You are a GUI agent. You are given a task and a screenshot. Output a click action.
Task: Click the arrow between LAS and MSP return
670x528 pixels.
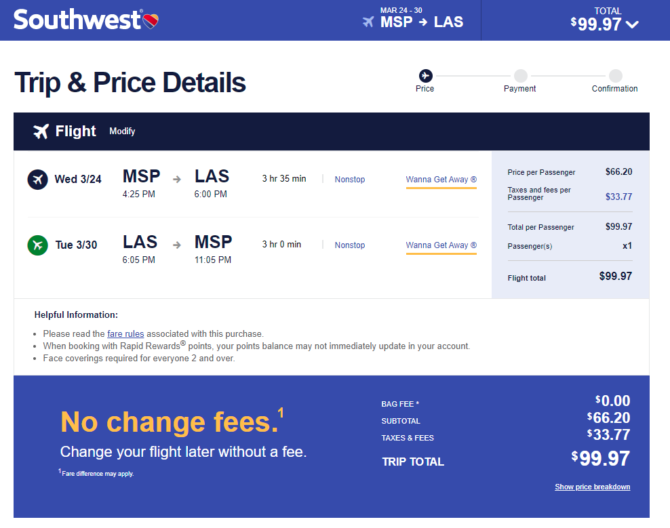(177, 245)
